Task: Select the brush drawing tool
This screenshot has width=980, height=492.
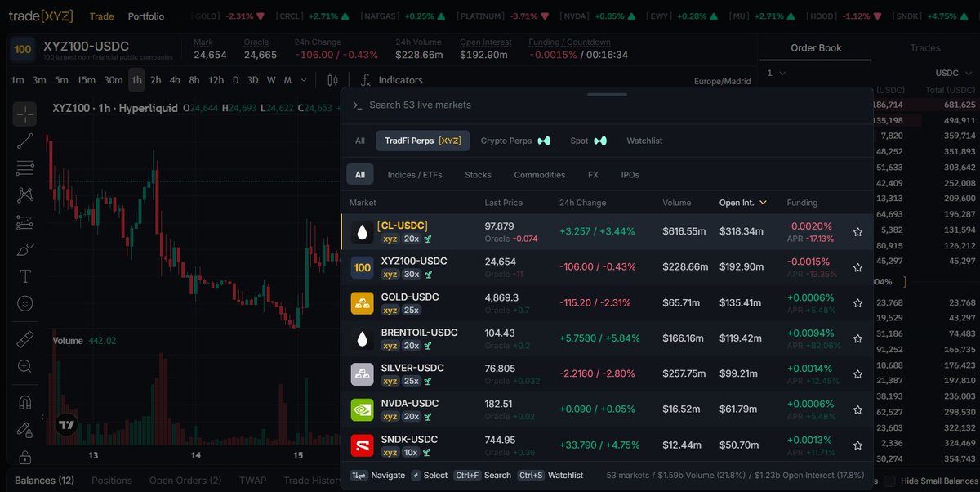Action: pos(24,248)
